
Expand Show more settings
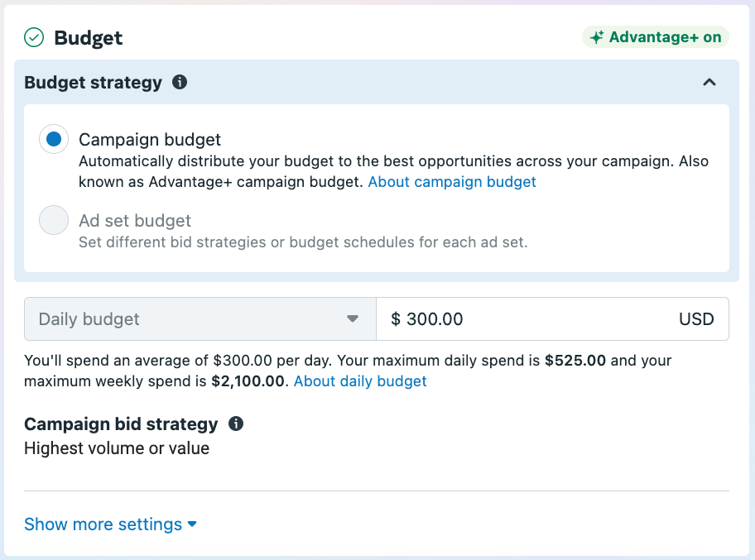(110, 524)
